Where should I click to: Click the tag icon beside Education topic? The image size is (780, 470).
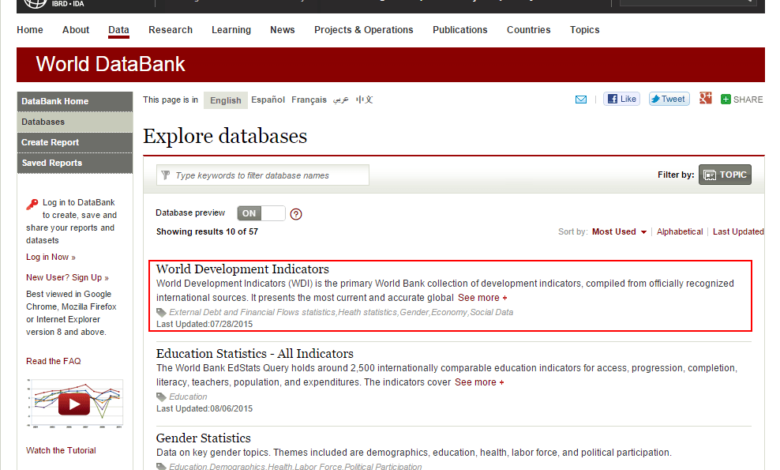[x=161, y=397]
